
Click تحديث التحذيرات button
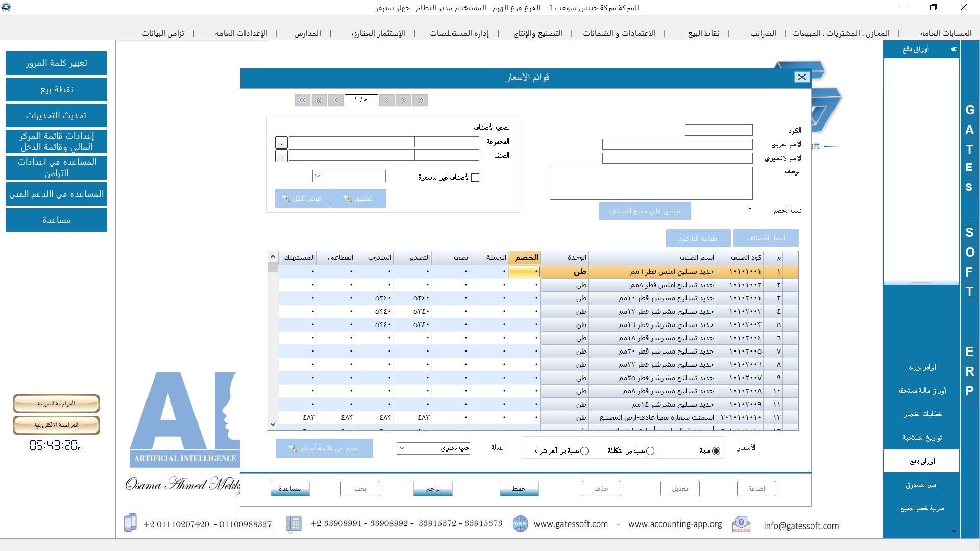tap(56, 115)
